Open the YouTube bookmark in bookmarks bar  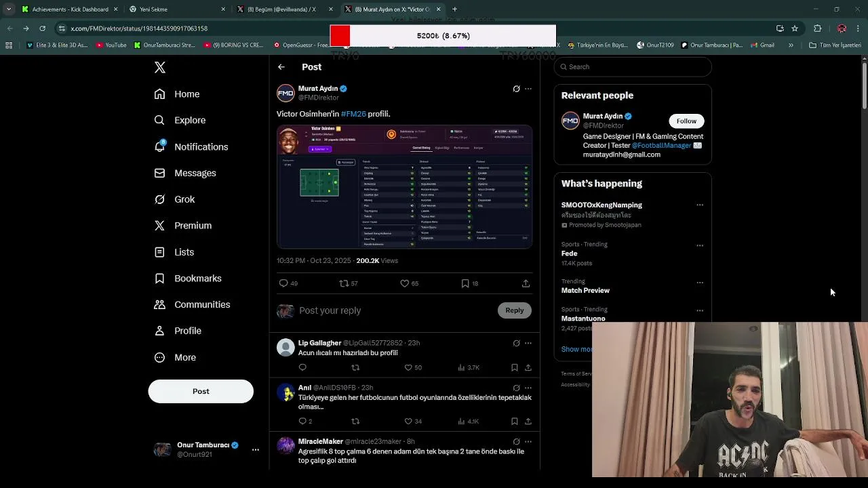(111, 45)
